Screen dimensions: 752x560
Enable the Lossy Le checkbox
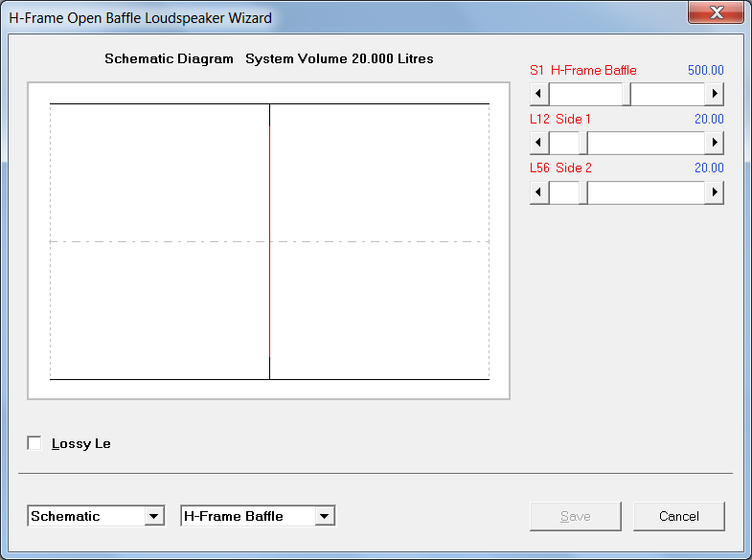[34, 443]
